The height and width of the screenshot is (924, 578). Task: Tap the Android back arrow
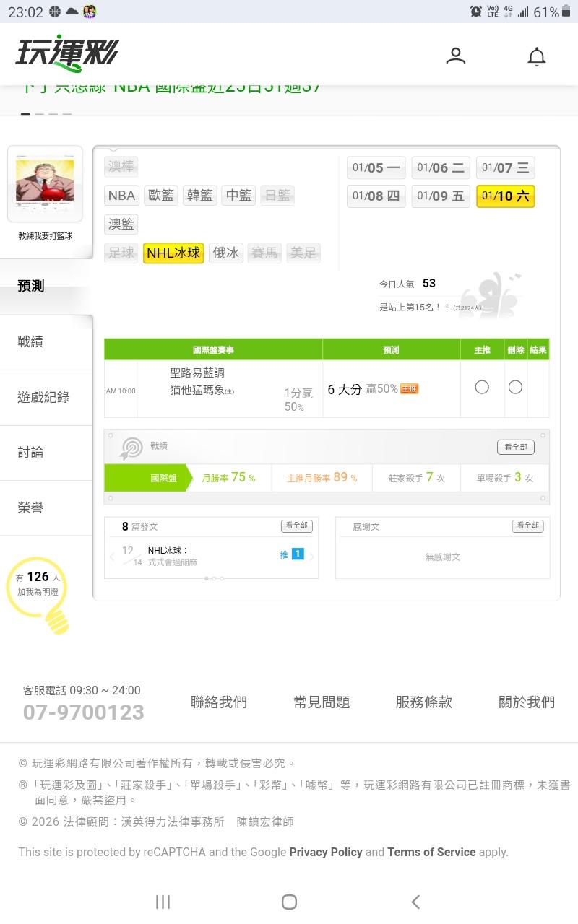click(415, 901)
